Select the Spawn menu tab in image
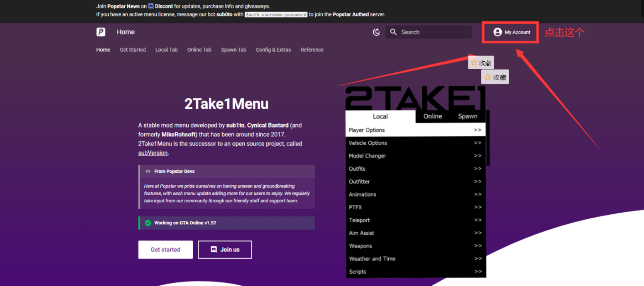Screen dimensions: 644x286 [468, 116]
